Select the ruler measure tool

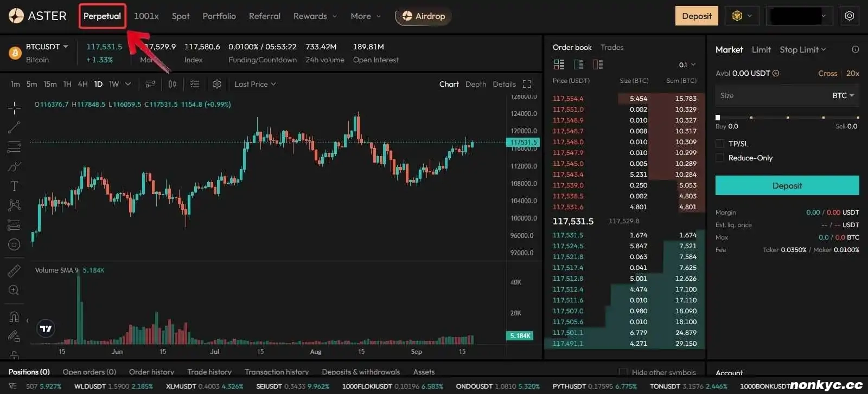[14, 270]
